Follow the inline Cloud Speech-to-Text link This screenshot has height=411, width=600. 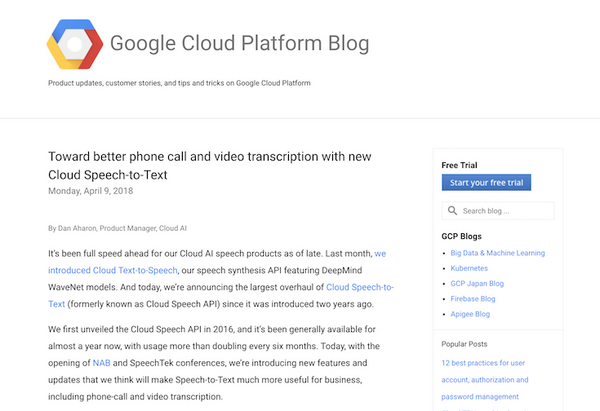pyautogui.click(x=360, y=287)
